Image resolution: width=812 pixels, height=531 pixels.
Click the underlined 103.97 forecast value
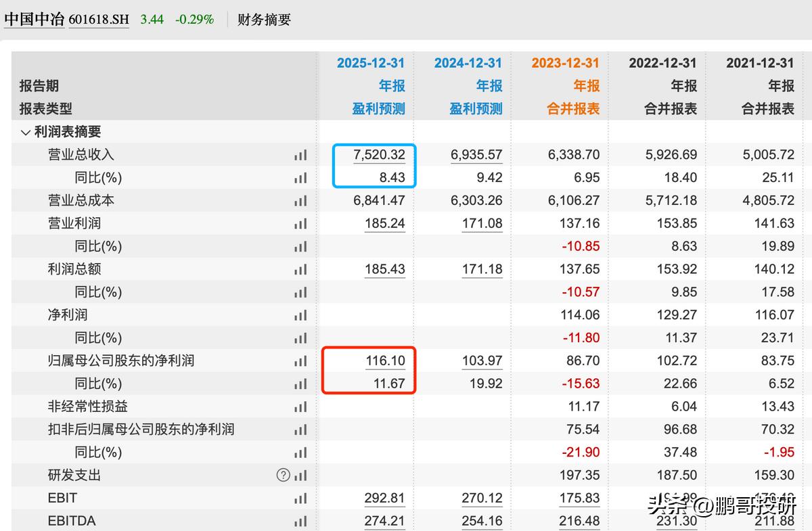point(482,361)
